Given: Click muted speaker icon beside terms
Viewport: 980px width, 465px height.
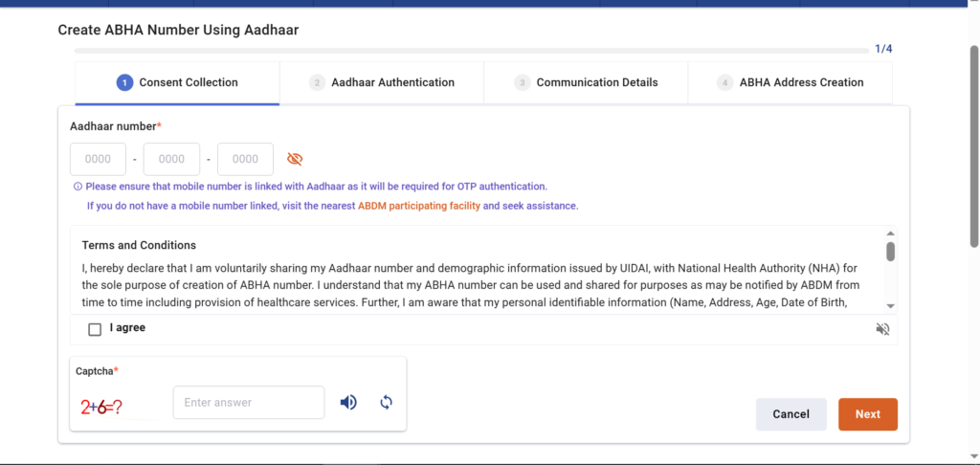Looking at the screenshot, I should click(x=882, y=329).
